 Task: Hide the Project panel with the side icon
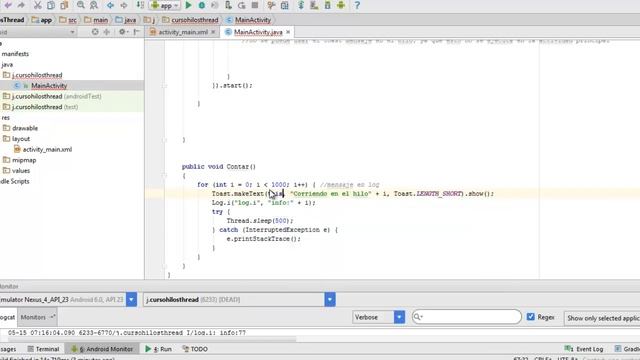(137, 32)
